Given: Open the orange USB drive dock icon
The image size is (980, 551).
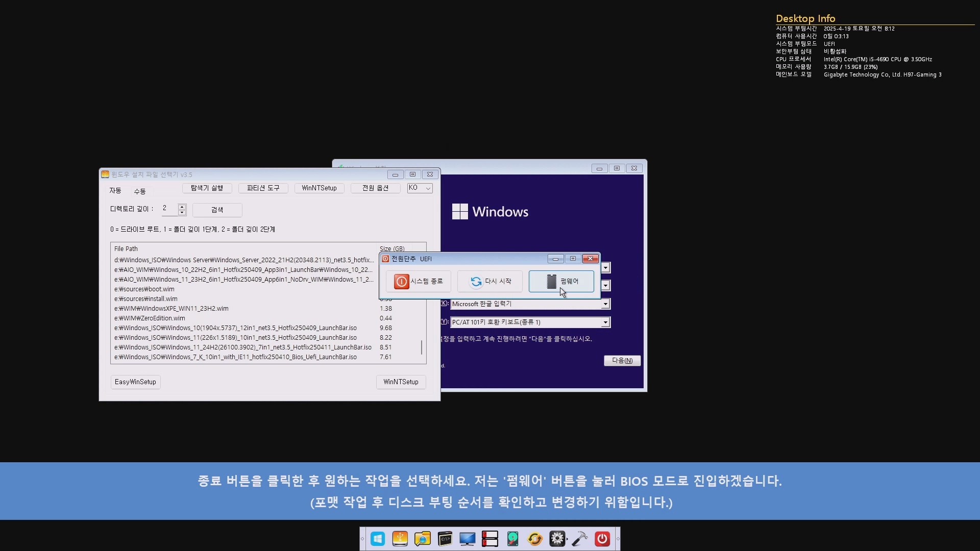Looking at the screenshot, I should 400,539.
